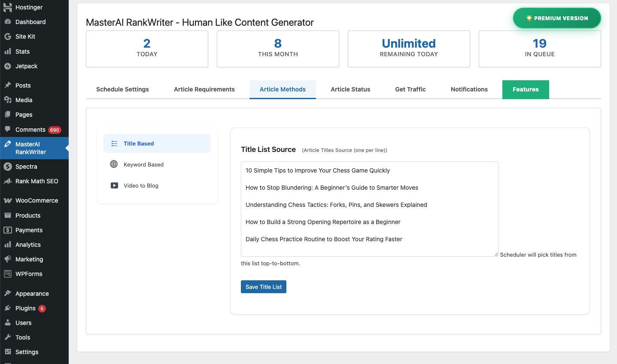
Task: Click the Settings sliders icon
Action: (x=8, y=352)
